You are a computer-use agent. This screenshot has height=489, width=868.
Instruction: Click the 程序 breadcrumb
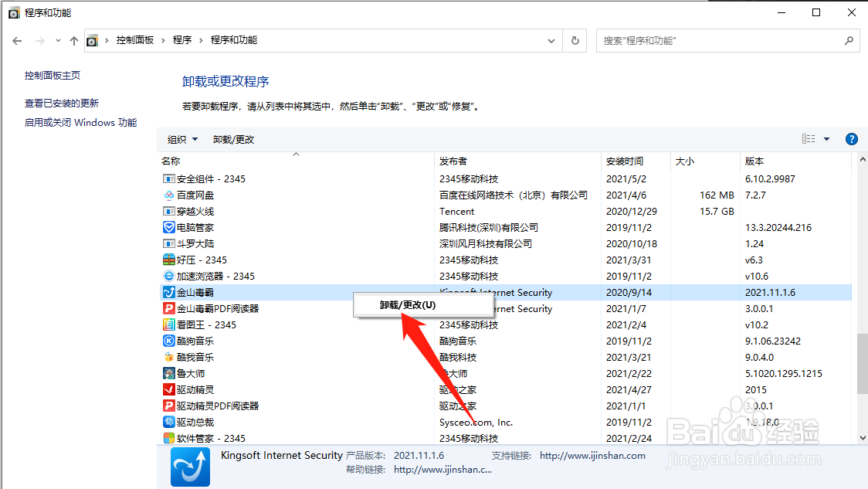coord(182,40)
